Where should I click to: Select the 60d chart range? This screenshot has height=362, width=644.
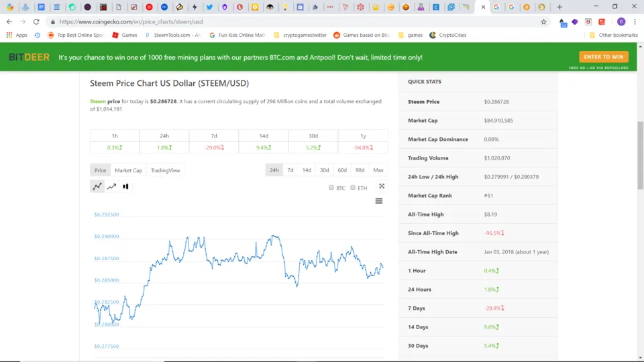342,170
